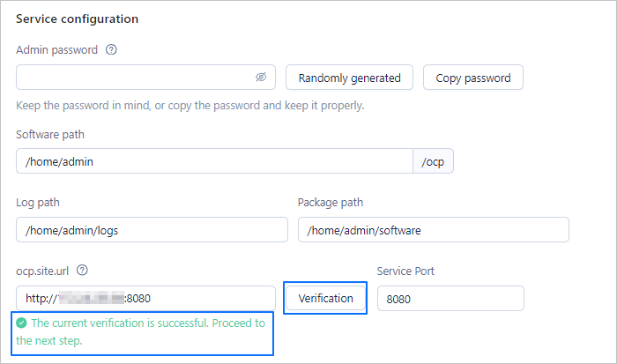Click the /ocp path suffix box
The width and height of the screenshot is (617, 364).
coord(433,161)
